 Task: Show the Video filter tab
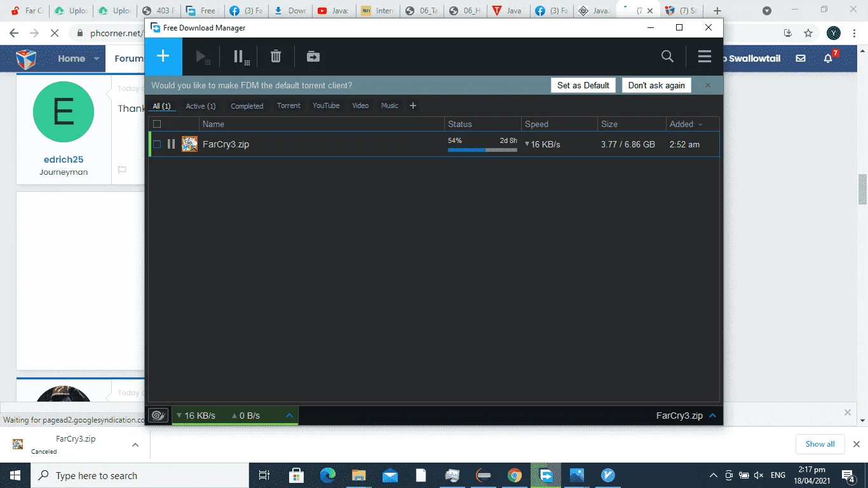point(360,105)
